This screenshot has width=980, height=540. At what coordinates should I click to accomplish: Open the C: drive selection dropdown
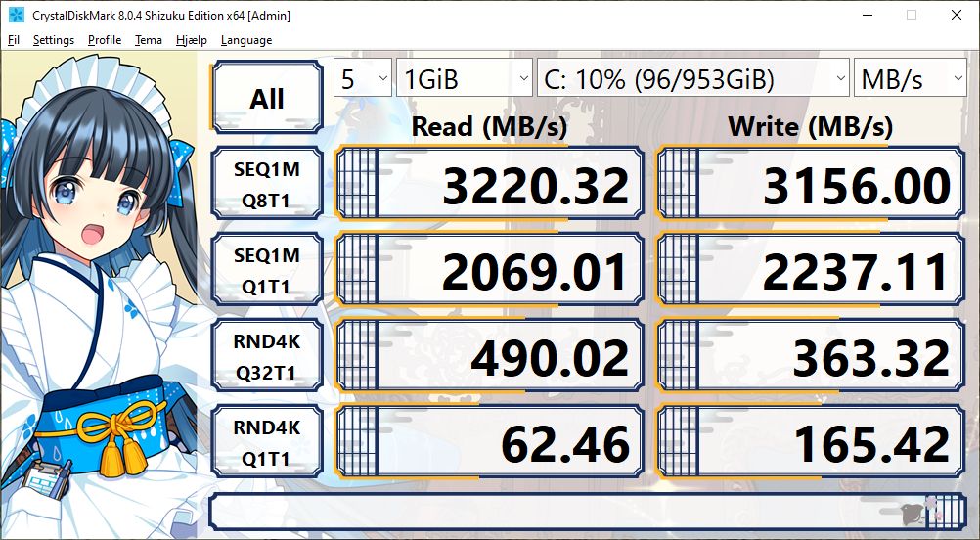[x=693, y=78]
